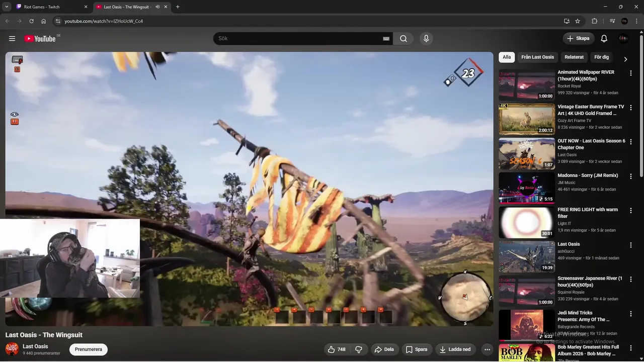Open FREE RING LIGHT thumbnail
This screenshot has height=362, width=644.
point(527,223)
